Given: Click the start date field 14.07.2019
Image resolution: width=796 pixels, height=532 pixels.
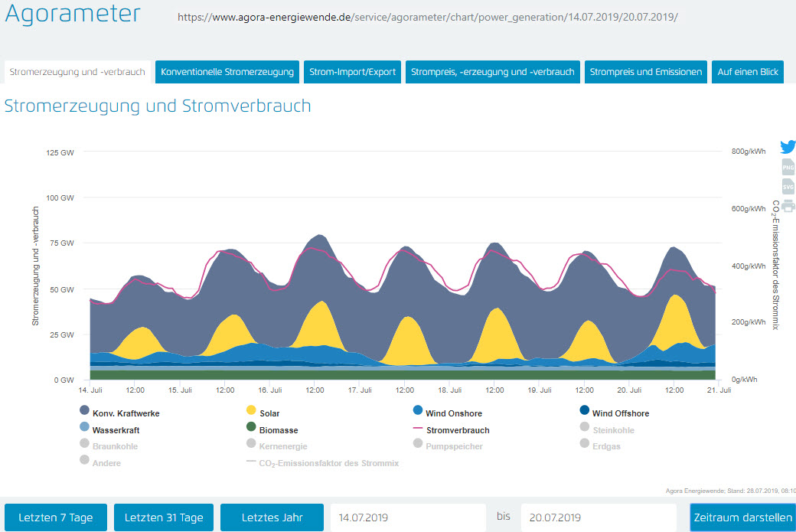Looking at the screenshot, I should [407, 517].
